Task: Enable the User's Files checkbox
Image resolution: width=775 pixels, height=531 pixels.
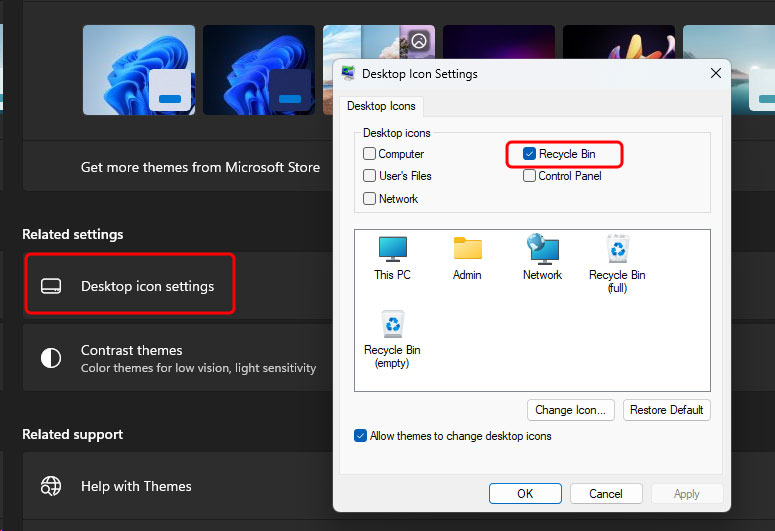Action: [x=369, y=176]
